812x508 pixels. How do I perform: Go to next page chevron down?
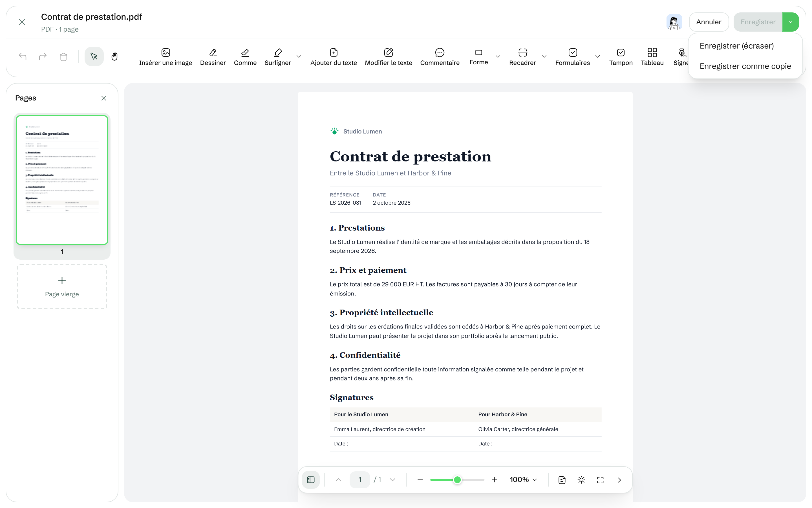click(392, 480)
